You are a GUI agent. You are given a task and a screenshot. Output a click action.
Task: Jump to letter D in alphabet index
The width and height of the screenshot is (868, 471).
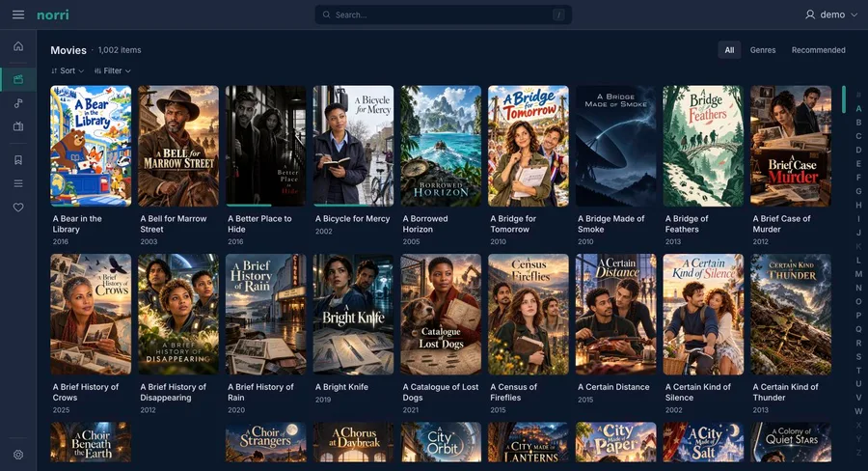pos(858,150)
